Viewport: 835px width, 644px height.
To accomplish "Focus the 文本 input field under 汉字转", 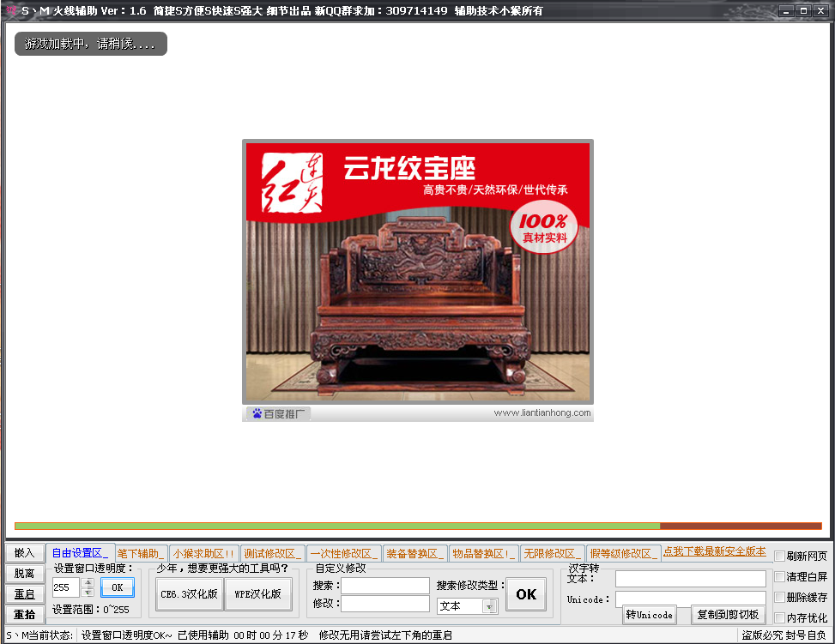I will point(691,579).
